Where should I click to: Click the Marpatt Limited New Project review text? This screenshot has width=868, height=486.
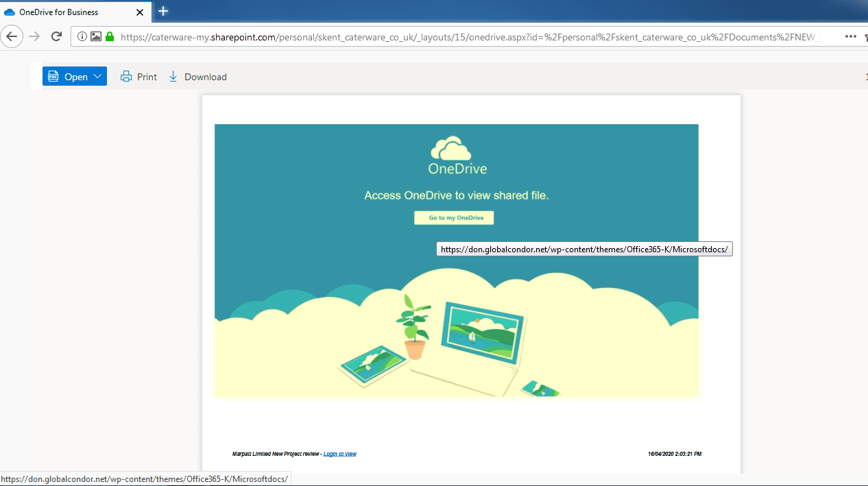coord(276,454)
